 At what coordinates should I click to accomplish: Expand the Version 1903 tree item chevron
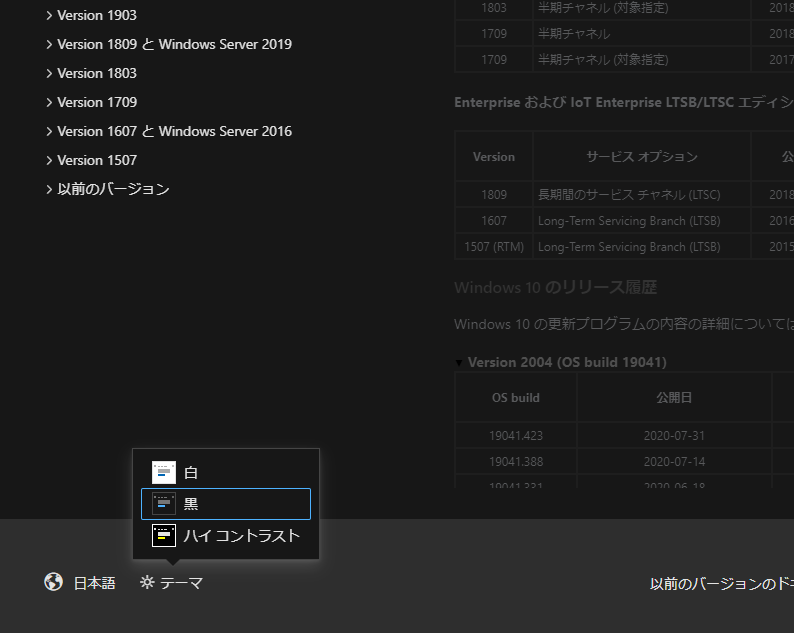coord(49,15)
